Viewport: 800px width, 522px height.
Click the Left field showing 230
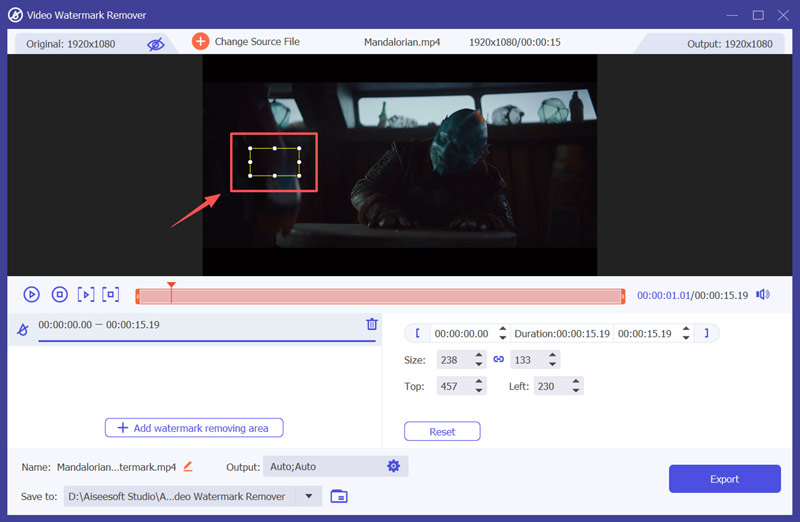point(551,386)
